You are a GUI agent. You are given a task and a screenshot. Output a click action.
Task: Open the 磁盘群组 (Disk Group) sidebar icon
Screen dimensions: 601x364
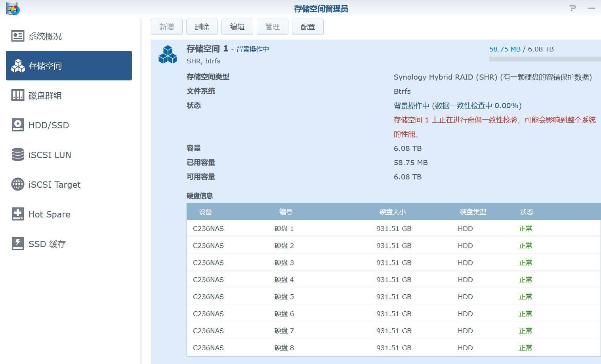[x=17, y=95]
